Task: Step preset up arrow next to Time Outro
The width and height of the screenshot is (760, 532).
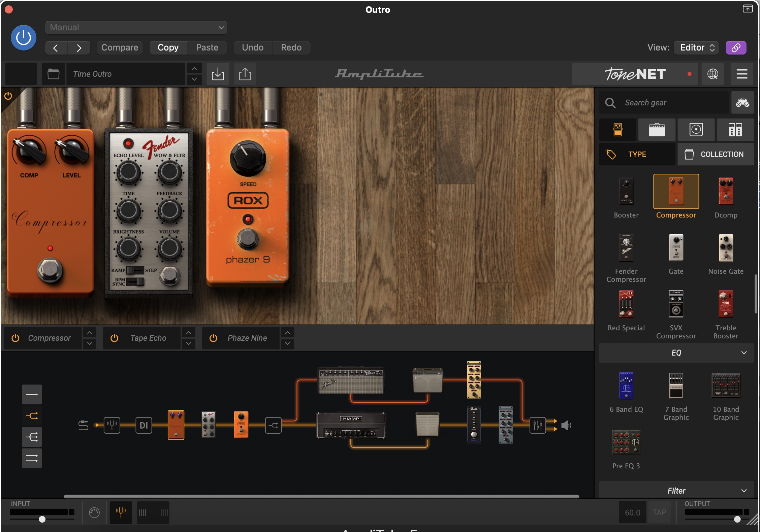Action: (x=194, y=68)
